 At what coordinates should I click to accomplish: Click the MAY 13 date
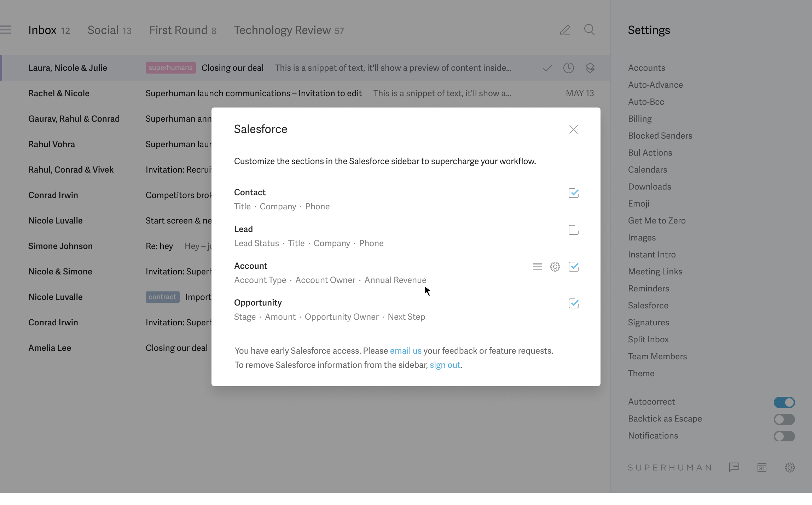(580, 93)
